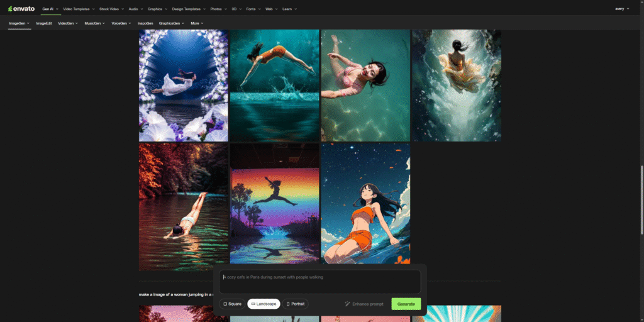Switch to Portrait aspect ratio

click(296, 304)
